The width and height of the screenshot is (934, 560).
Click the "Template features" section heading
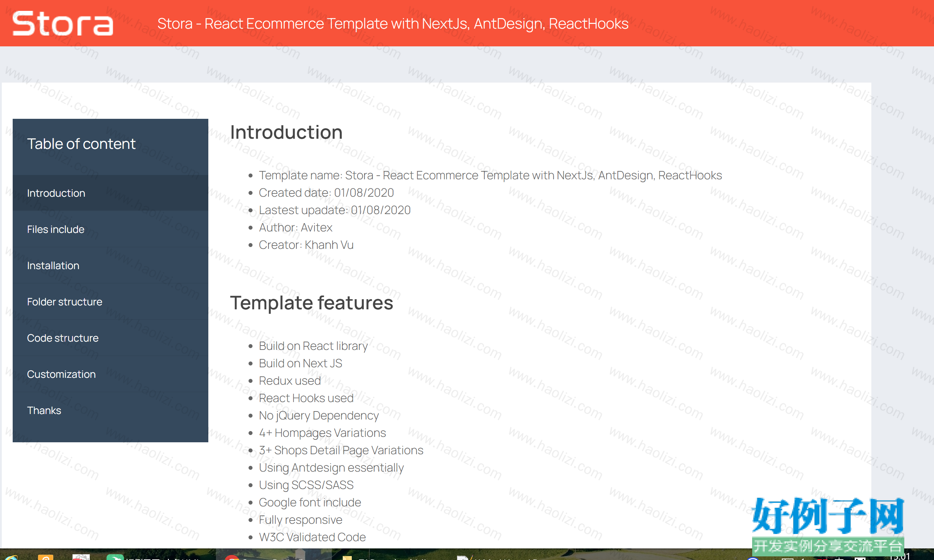[312, 303]
